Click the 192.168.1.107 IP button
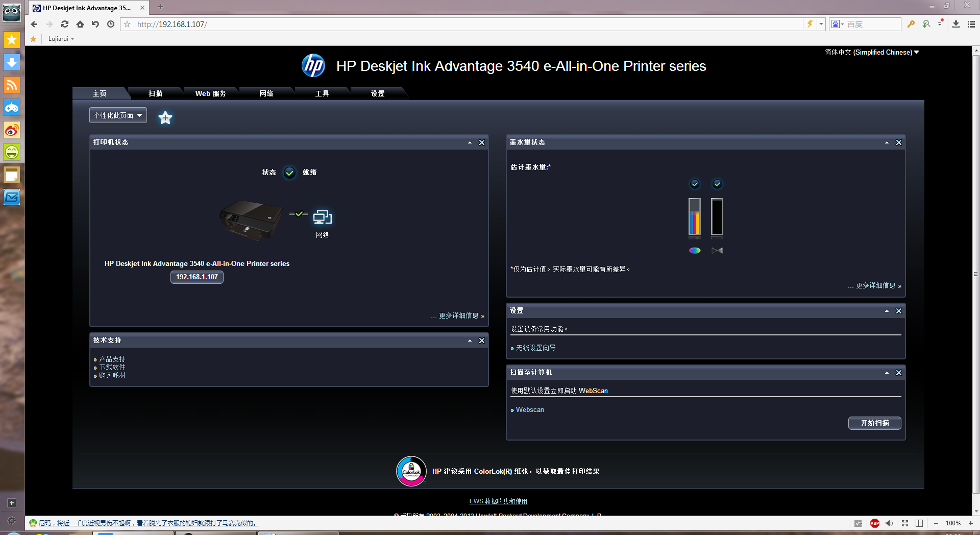 (197, 277)
